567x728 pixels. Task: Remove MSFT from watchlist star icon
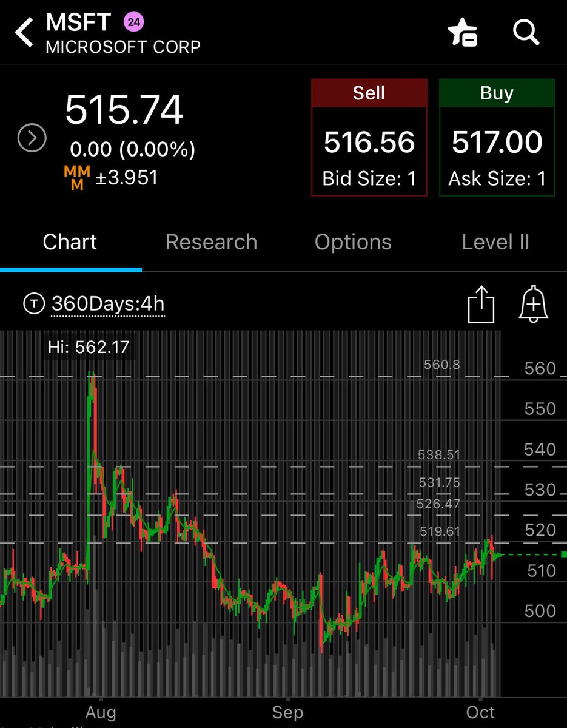point(463,32)
